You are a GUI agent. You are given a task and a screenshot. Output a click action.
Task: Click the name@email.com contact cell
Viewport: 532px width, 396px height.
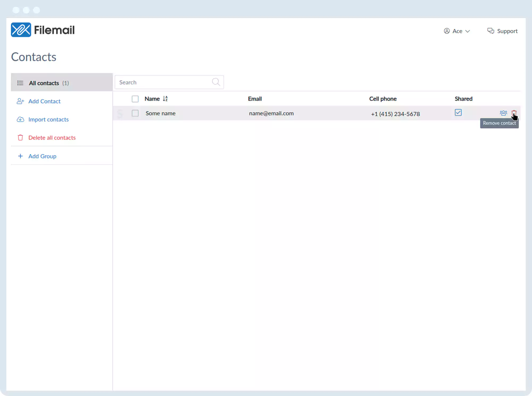click(271, 114)
